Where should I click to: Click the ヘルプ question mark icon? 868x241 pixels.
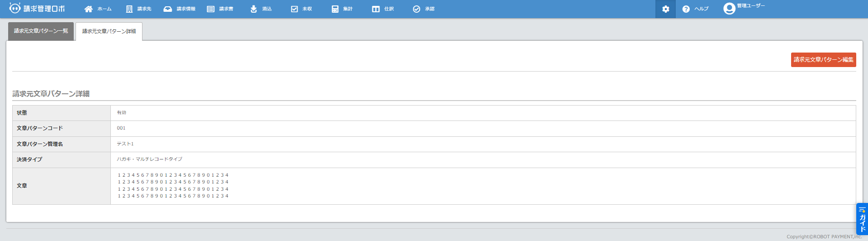click(x=686, y=9)
